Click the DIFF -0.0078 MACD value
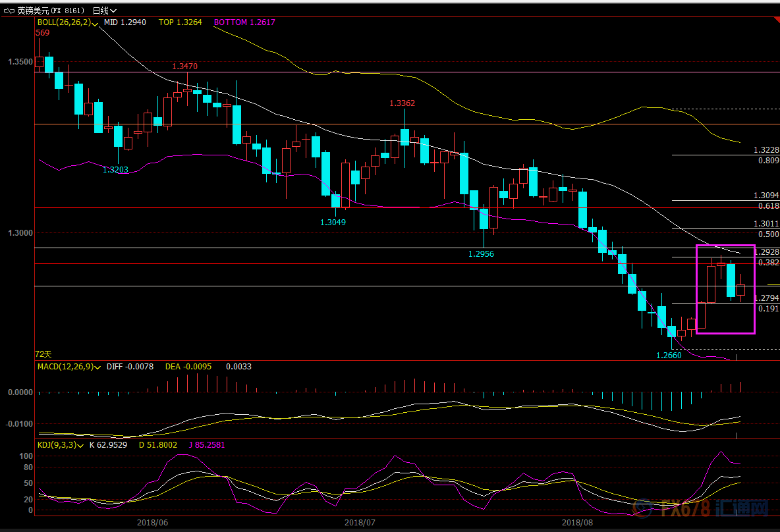The image size is (780, 532). click(130, 367)
